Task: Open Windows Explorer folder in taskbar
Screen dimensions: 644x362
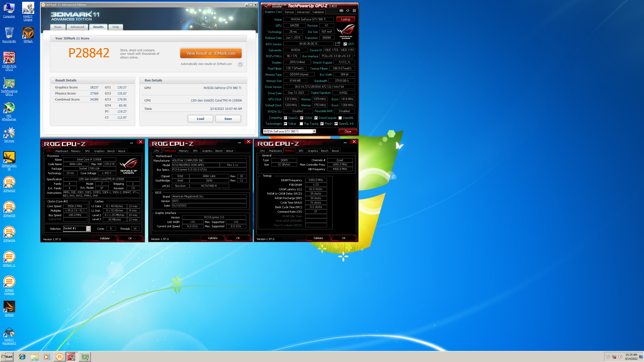Action: [x=34, y=356]
